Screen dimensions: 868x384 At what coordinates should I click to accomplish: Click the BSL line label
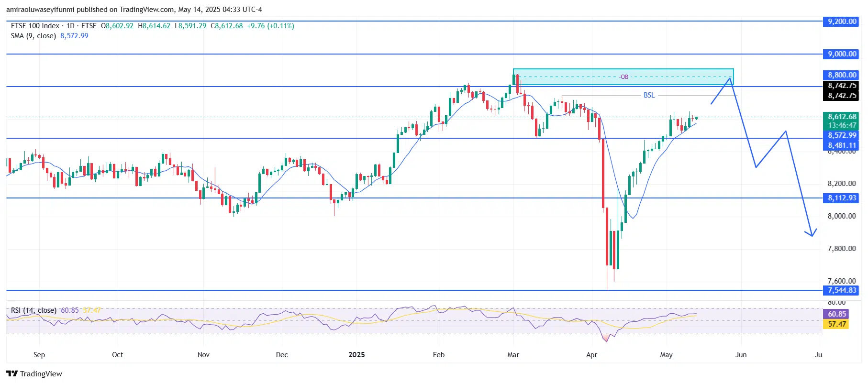[649, 95]
